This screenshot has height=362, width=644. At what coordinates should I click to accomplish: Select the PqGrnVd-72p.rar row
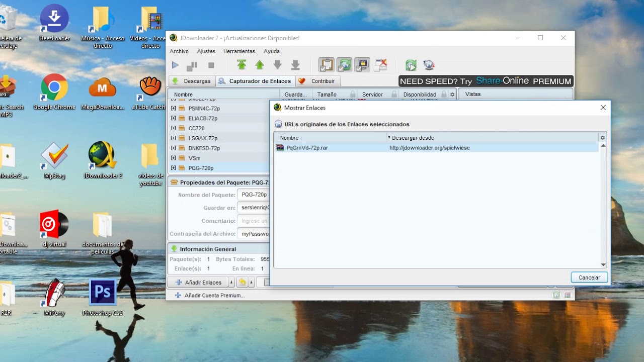(x=437, y=148)
